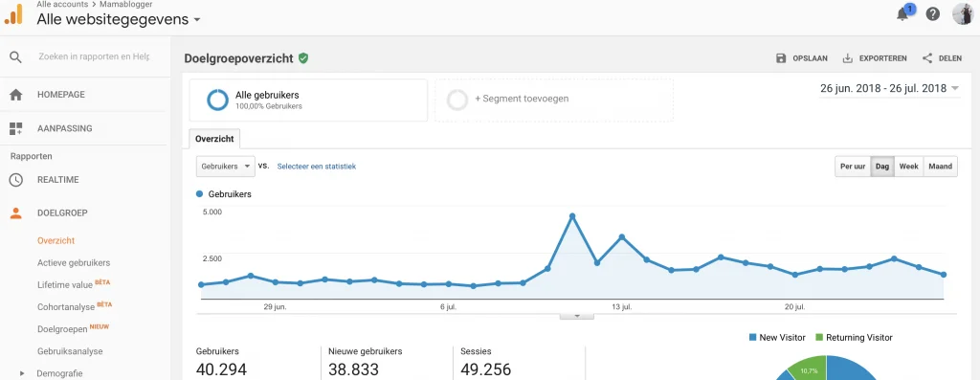The height and width of the screenshot is (380, 980).
Task: Click the Sessies 49.256 metric
Action: [x=485, y=362]
